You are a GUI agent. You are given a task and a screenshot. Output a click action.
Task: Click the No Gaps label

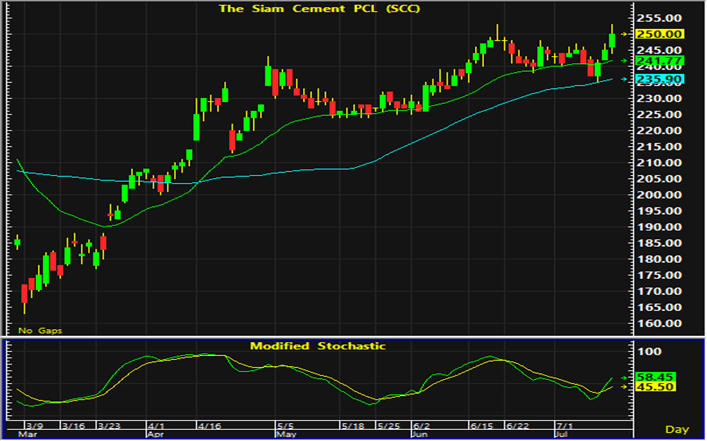tap(40, 331)
